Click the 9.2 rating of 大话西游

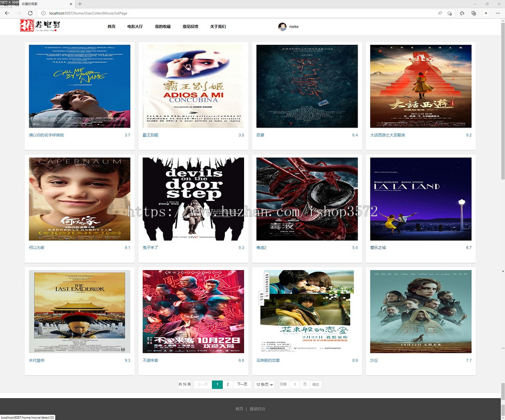pyautogui.click(x=469, y=135)
